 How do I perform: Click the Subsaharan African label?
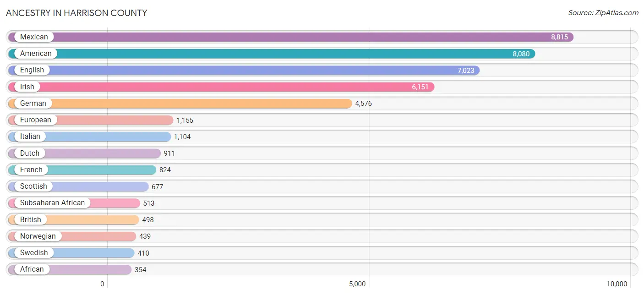tap(52, 203)
